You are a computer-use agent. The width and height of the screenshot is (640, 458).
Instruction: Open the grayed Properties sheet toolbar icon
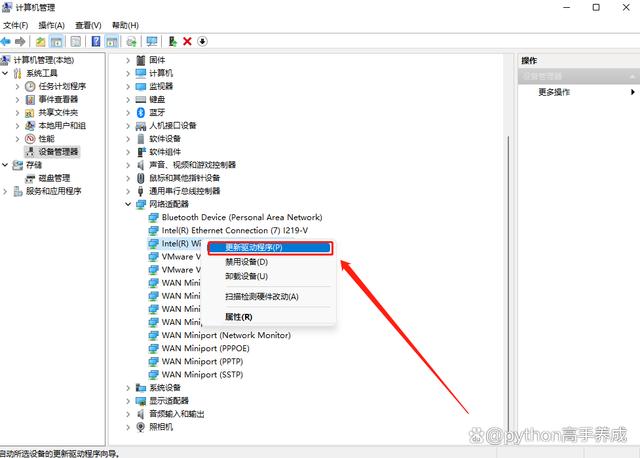point(76,41)
